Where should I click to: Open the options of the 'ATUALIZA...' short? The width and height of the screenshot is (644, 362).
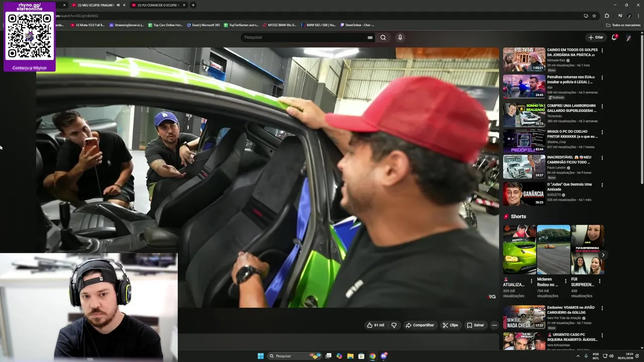tap(531, 282)
